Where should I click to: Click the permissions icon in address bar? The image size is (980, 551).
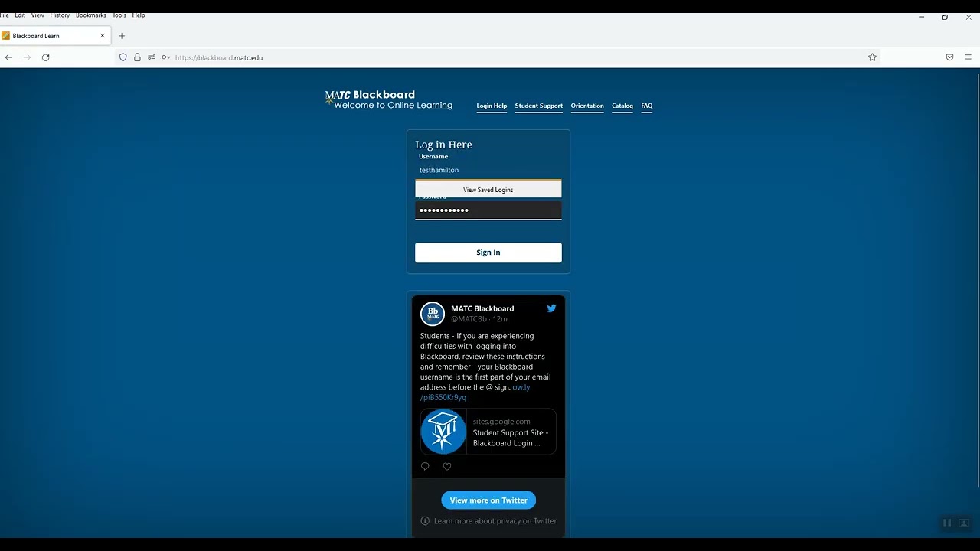[x=152, y=57]
